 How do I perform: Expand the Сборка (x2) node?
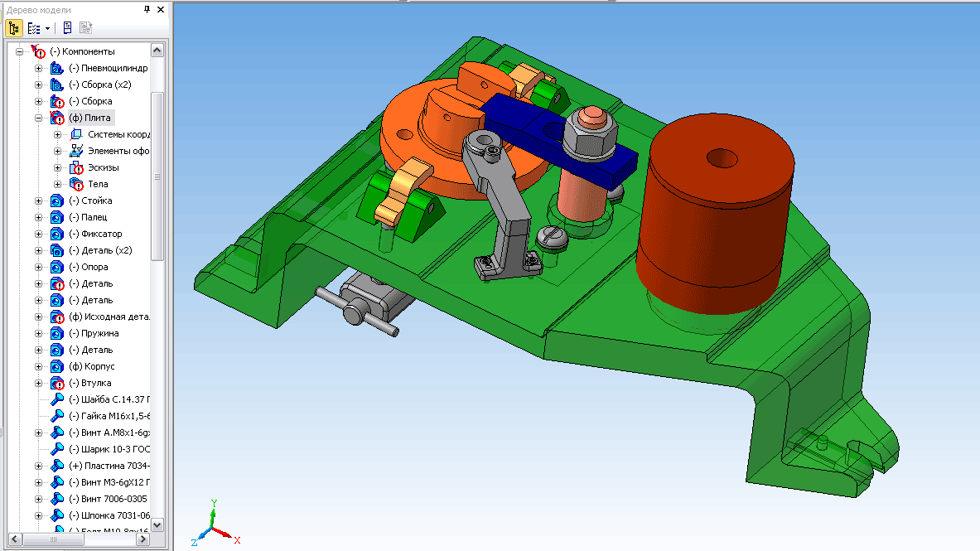click(x=39, y=85)
